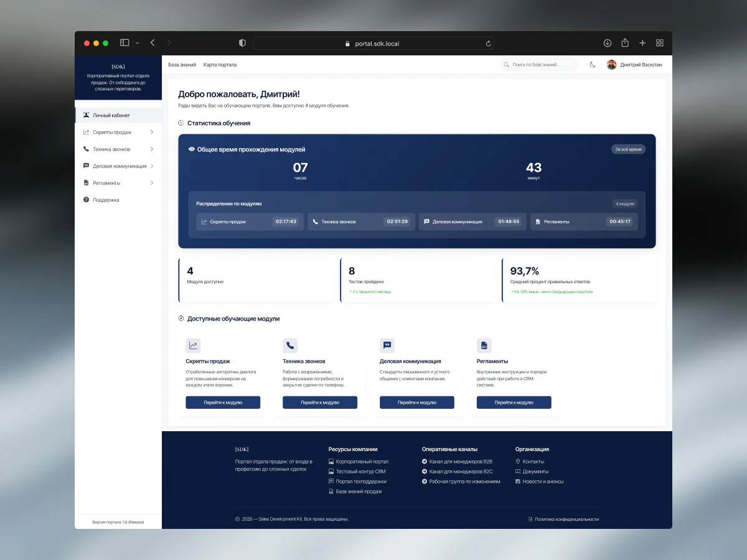The height and width of the screenshot is (560, 747).
Task: Click the Версия портала: 1.8 (Release) text
Action: click(118, 522)
